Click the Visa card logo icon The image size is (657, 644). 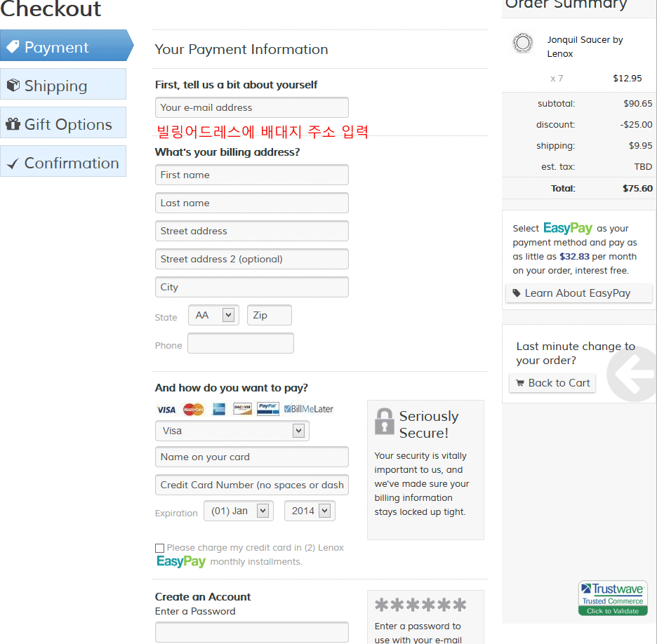tap(166, 409)
